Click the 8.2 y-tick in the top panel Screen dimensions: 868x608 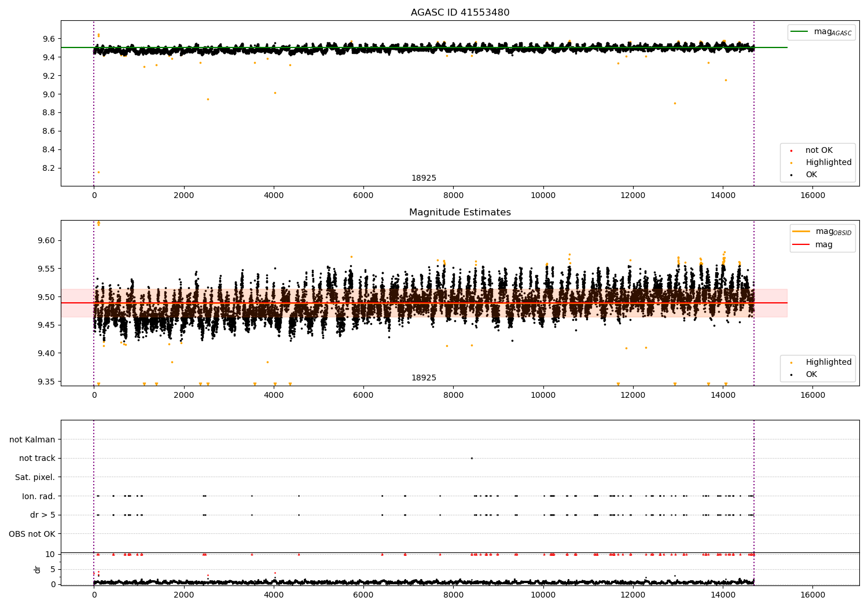49,169
